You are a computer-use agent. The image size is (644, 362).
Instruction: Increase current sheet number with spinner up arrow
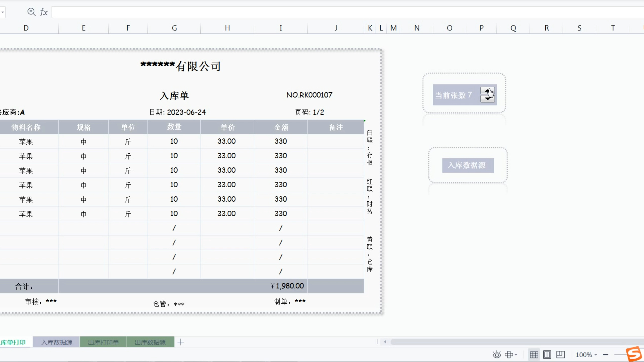(x=488, y=91)
